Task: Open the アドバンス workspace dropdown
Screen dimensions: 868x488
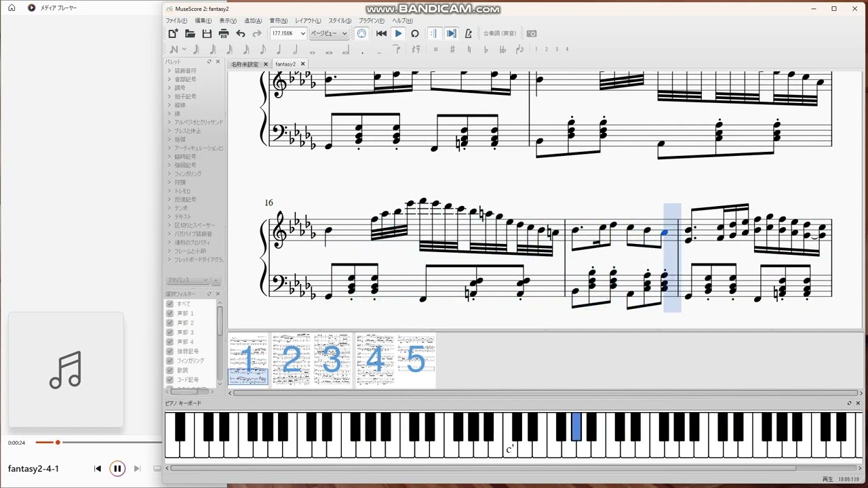Action: 188,280
